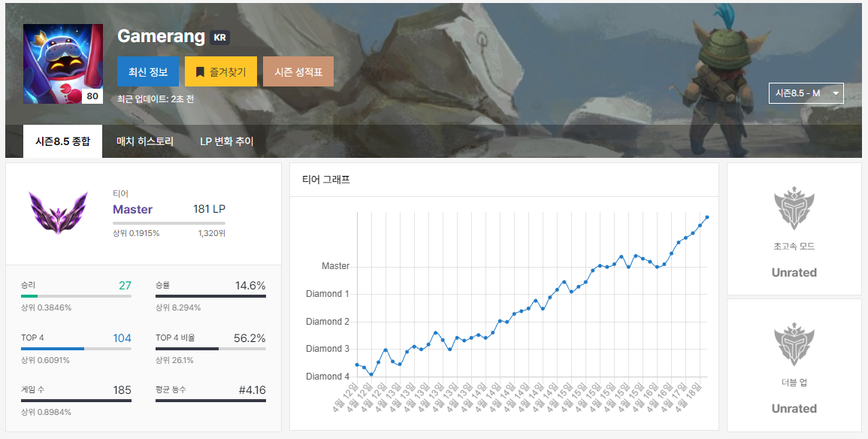Click the 승리 green progress bar
The image size is (868, 439).
point(76,296)
